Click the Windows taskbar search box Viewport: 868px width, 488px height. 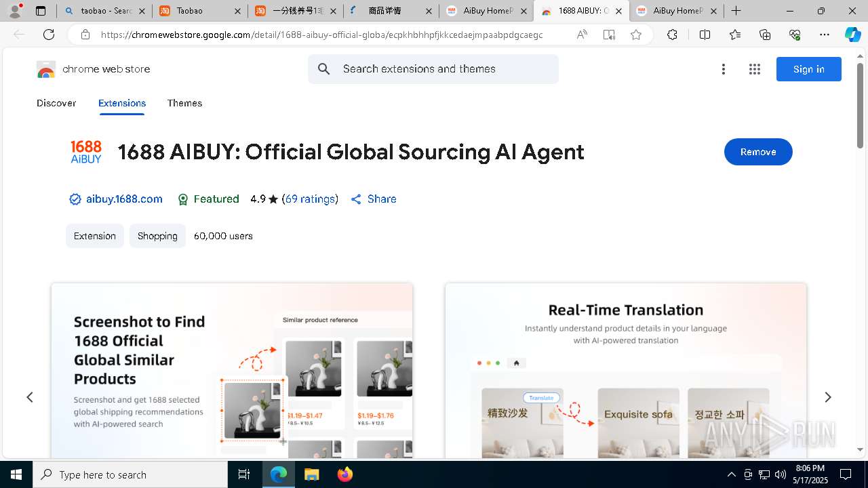[x=130, y=474]
